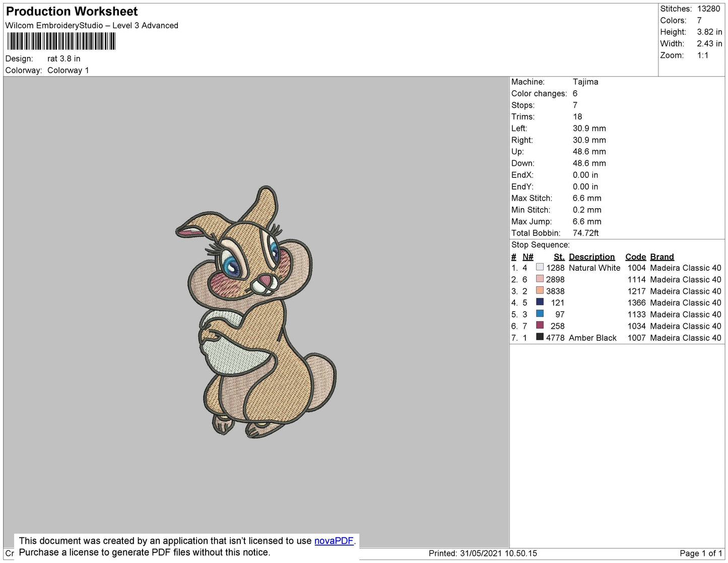This screenshot has width=728, height=563.
Task: Click the Color changes value 6
Action: coord(575,93)
